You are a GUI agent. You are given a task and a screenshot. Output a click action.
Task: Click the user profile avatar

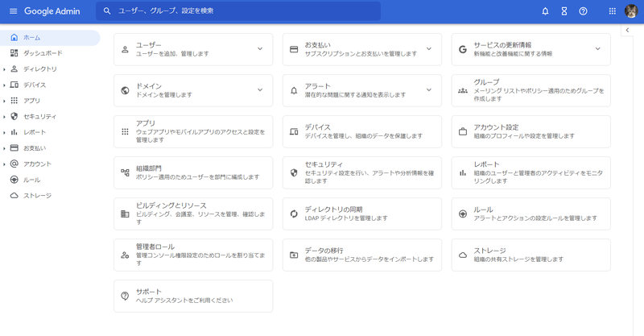tap(631, 11)
